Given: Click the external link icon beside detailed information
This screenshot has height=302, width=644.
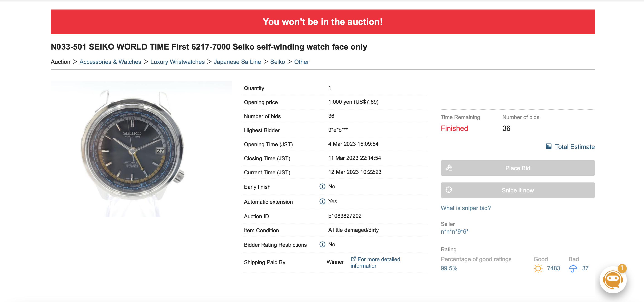Looking at the screenshot, I should [x=353, y=259].
